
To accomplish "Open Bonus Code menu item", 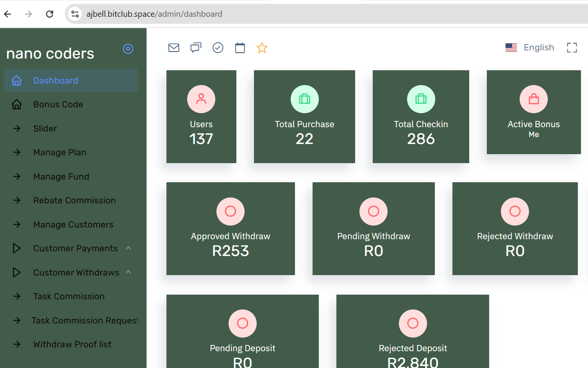I will (58, 105).
